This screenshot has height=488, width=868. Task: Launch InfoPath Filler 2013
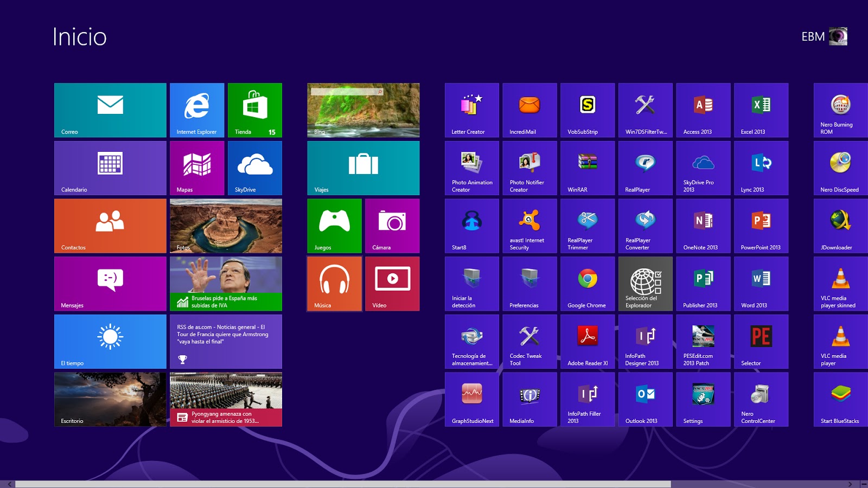coord(588,399)
